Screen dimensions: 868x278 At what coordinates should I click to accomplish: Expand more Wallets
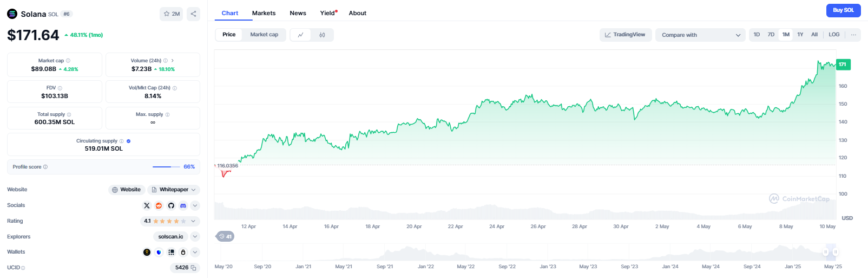click(x=195, y=252)
